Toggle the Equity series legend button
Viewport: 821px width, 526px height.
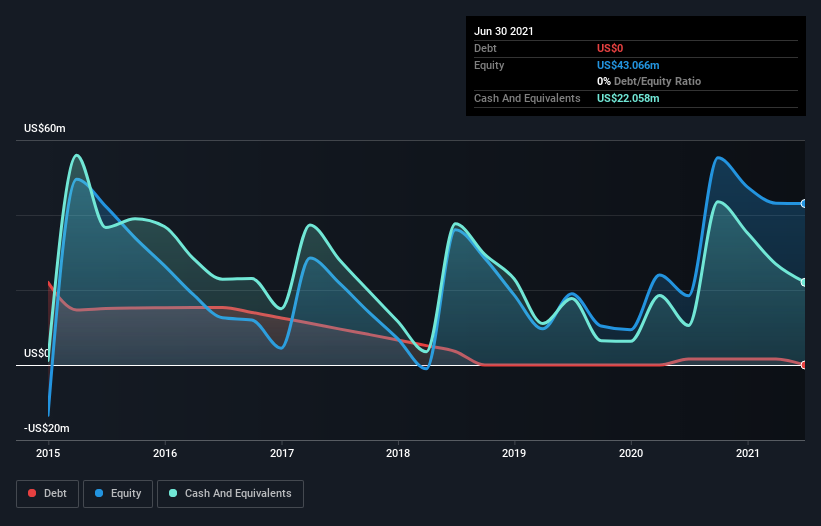click(x=118, y=494)
